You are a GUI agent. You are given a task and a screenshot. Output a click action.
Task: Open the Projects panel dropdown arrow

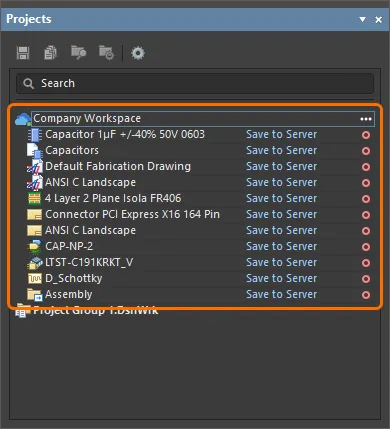coord(363,20)
